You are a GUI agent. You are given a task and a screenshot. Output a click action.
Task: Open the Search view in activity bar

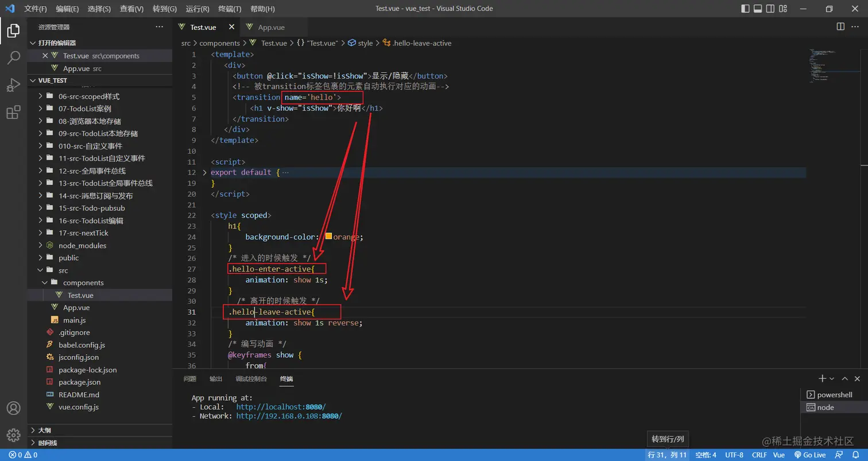click(13, 57)
